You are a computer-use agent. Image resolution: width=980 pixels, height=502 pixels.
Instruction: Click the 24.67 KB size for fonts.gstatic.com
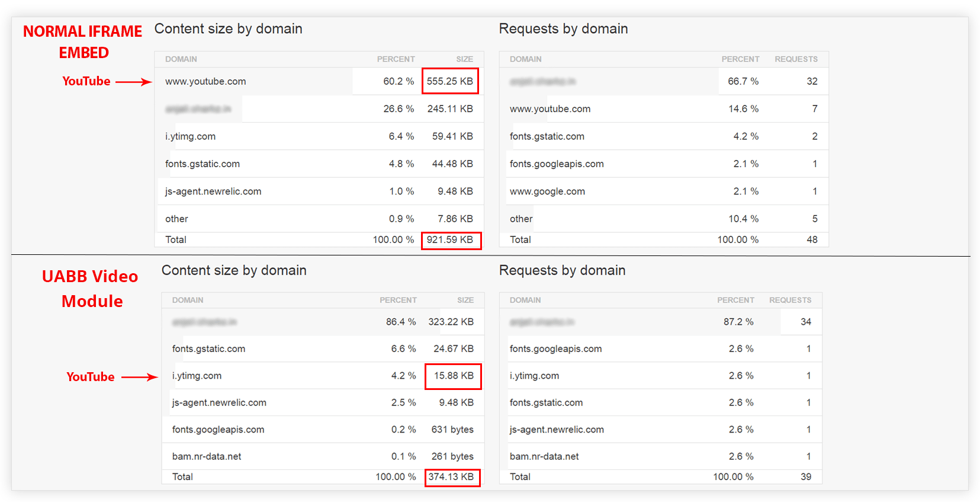454,349
